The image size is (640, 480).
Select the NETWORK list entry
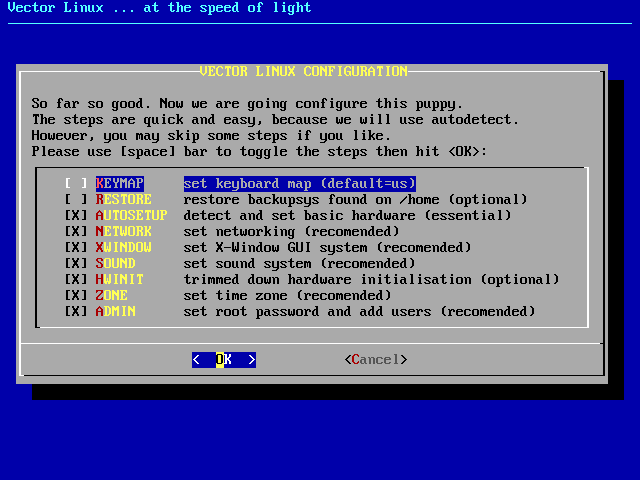tap(124, 232)
